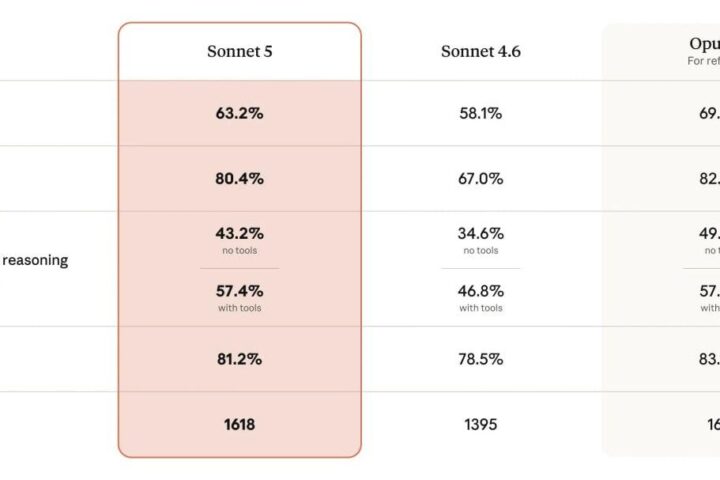Click the 'no tools' label under 43.2%

[240, 250]
